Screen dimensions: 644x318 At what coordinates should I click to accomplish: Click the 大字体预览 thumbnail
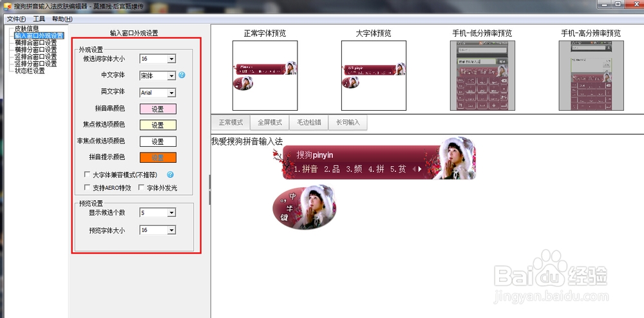point(374,75)
